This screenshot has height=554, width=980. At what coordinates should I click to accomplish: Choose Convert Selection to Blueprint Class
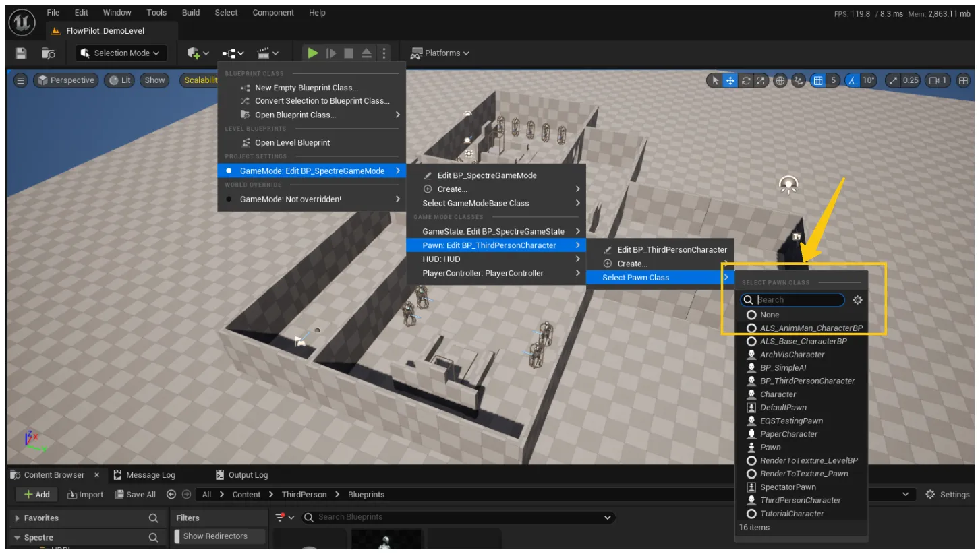click(312, 101)
